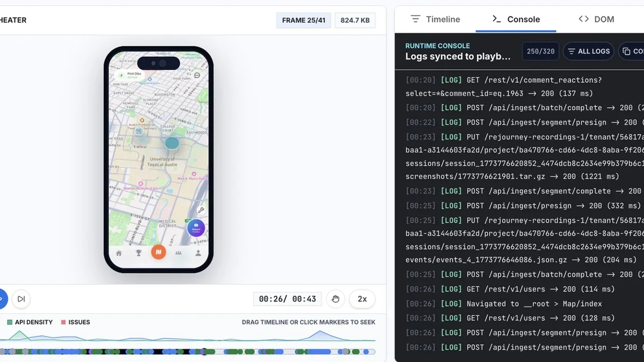This screenshot has height=362, width=644.
Task: Select the POST /api/ingest/presign 332 ms log
Action: coord(523,205)
